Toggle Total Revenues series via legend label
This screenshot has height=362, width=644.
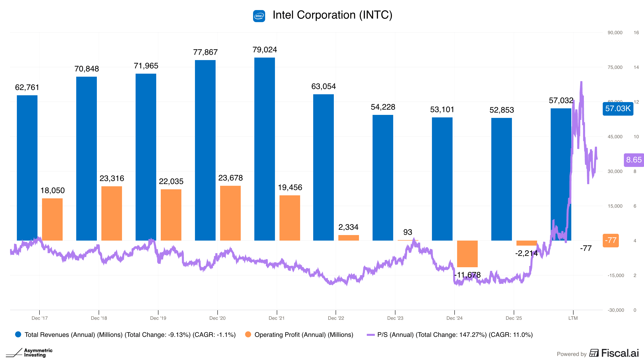(130, 335)
